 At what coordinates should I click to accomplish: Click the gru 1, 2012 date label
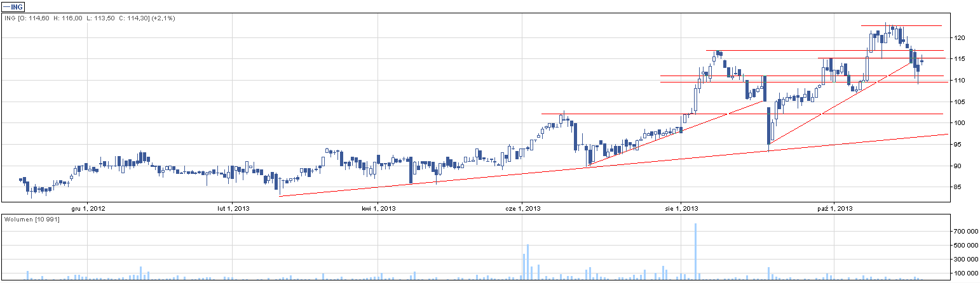coord(87,208)
